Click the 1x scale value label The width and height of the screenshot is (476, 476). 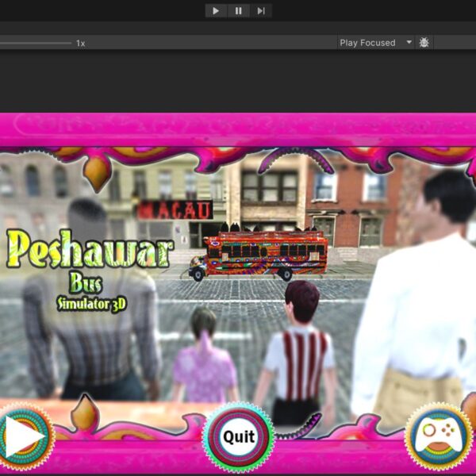tap(81, 43)
